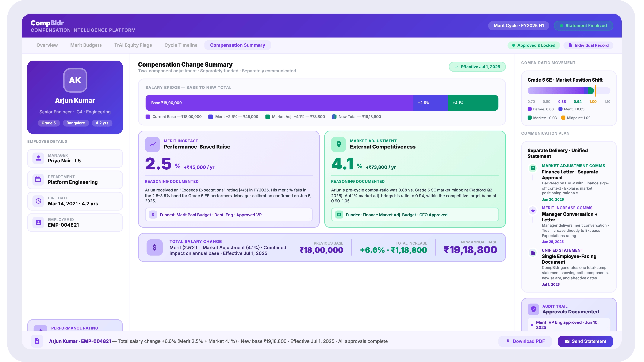Click the Total Salary Change dollar icon
The height and width of the screenshot is (362, 644).
[x=155, y=247]
